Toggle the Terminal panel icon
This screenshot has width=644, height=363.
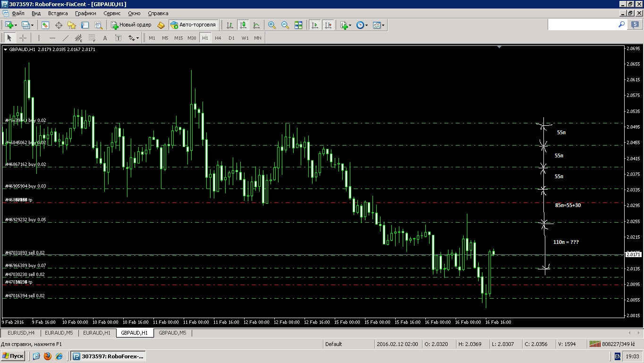pyautogui.click(x=85, y=25)
